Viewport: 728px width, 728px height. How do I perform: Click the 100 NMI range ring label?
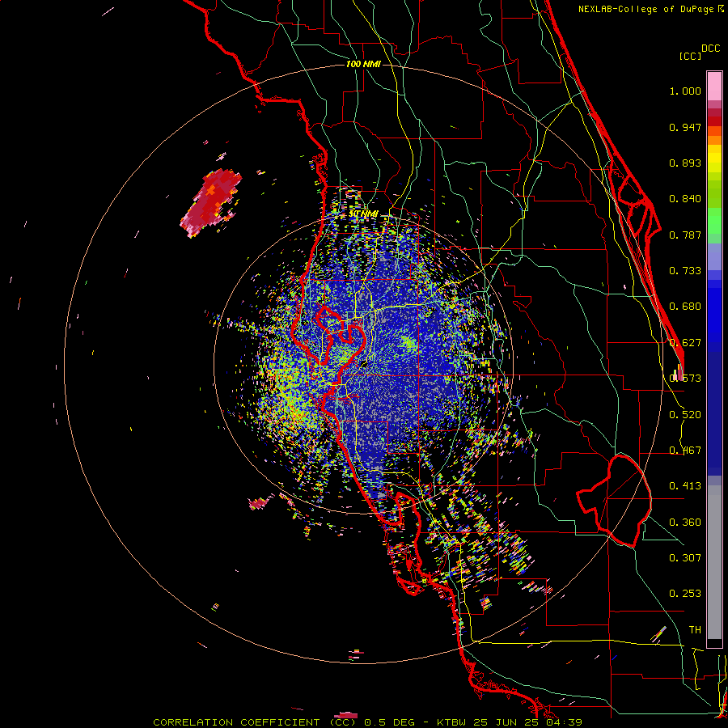tap(363, 64)
